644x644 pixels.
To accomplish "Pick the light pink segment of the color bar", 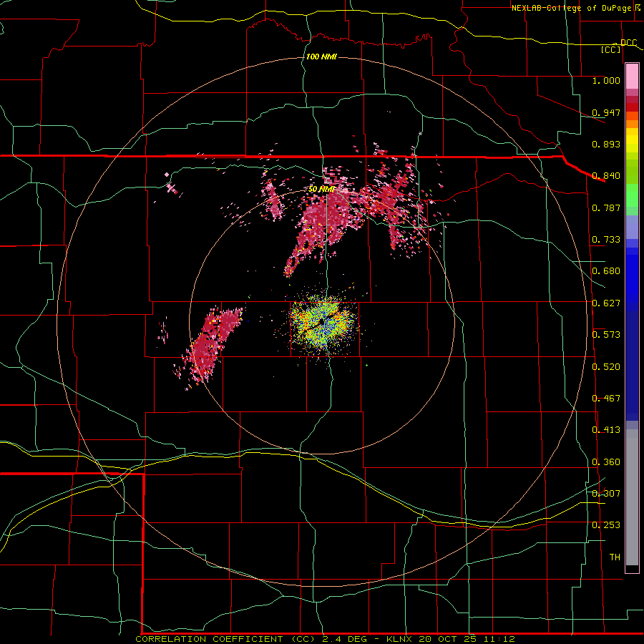I will [x=632, y=77].
